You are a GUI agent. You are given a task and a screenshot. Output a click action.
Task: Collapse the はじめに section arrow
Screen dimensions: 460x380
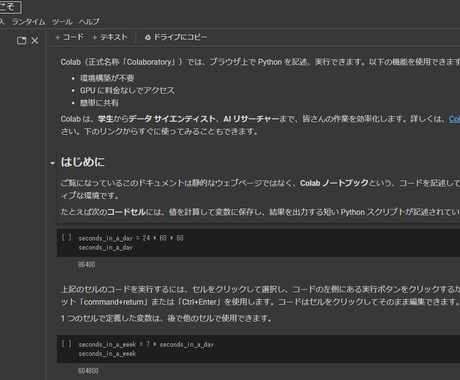(x=52, y=163)
